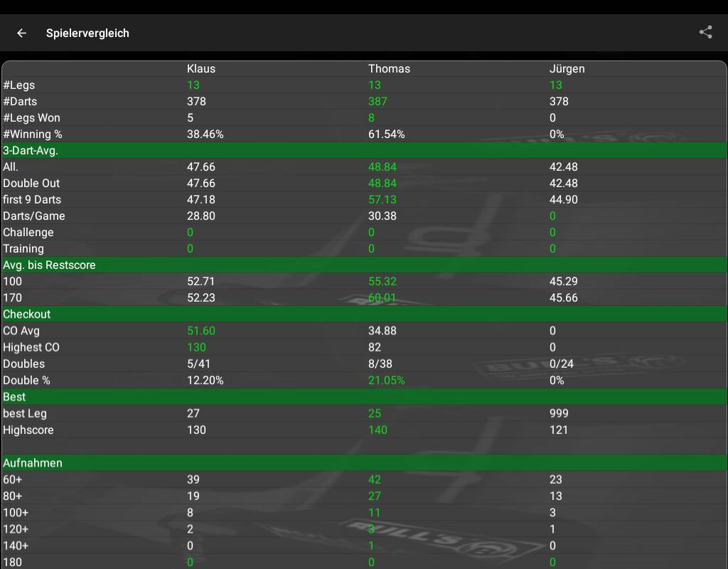Tap the back arrow icon
The width and height of the screenshot is (728, 569).
(x=22, y=33)
